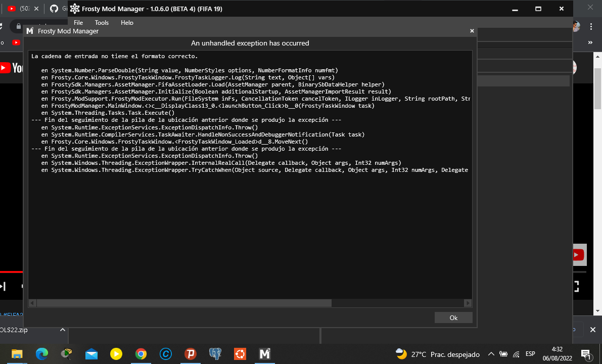
Task: Show hidden system tray icons
Action: coord(491,354)
